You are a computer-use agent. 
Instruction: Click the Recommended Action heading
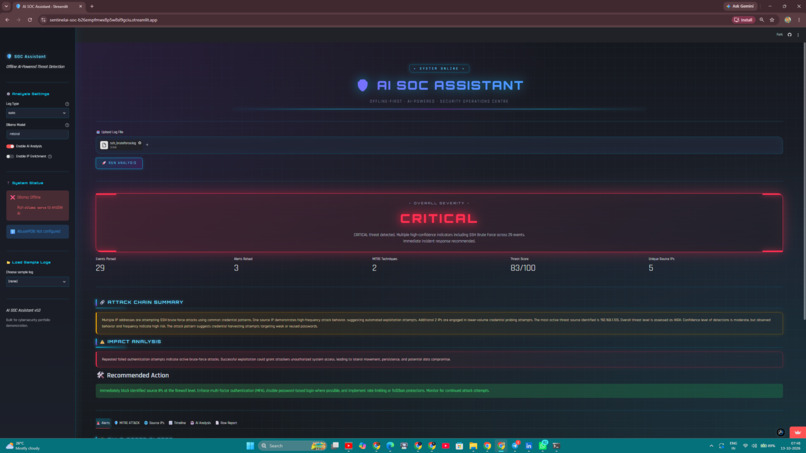(138, 375)
